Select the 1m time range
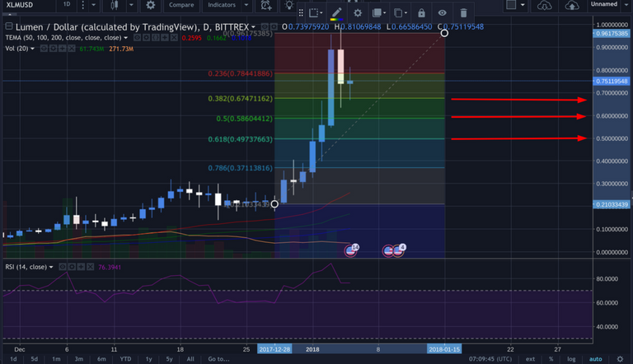 [56, 359]
